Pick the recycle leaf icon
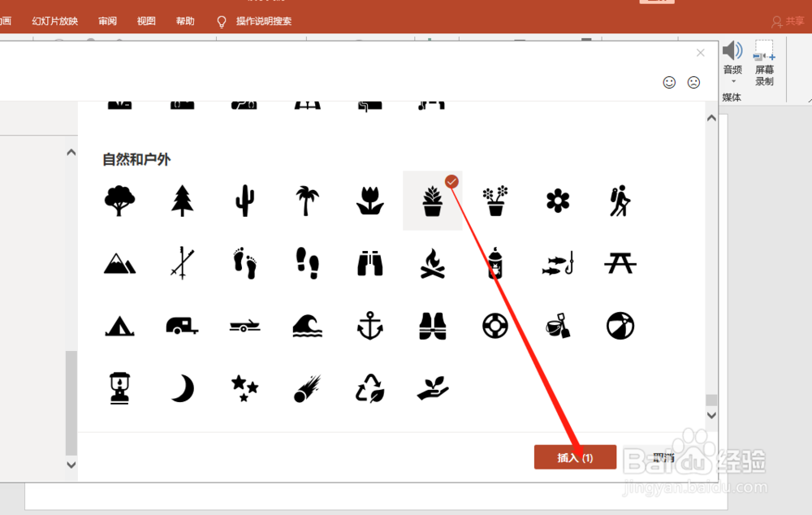Viewport: 812px width, 515px height. [369, 388]
